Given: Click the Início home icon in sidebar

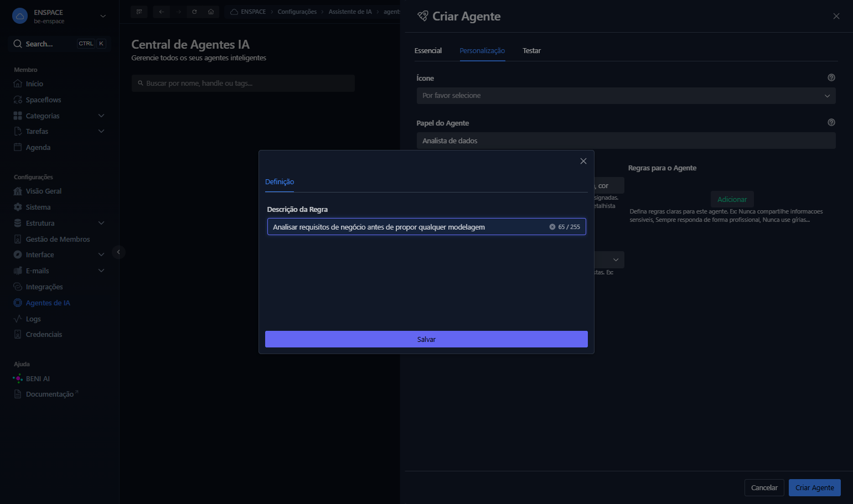Looking at the screenshot, I should tap(18, 84).
